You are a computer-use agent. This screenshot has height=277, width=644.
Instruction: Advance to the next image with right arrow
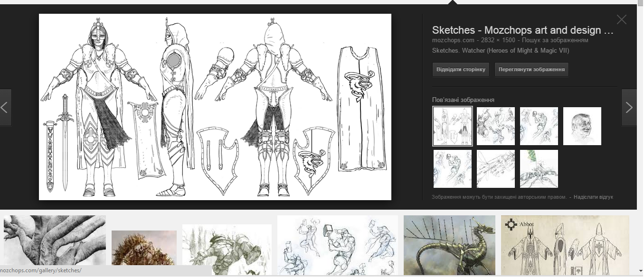pos(629,107)
